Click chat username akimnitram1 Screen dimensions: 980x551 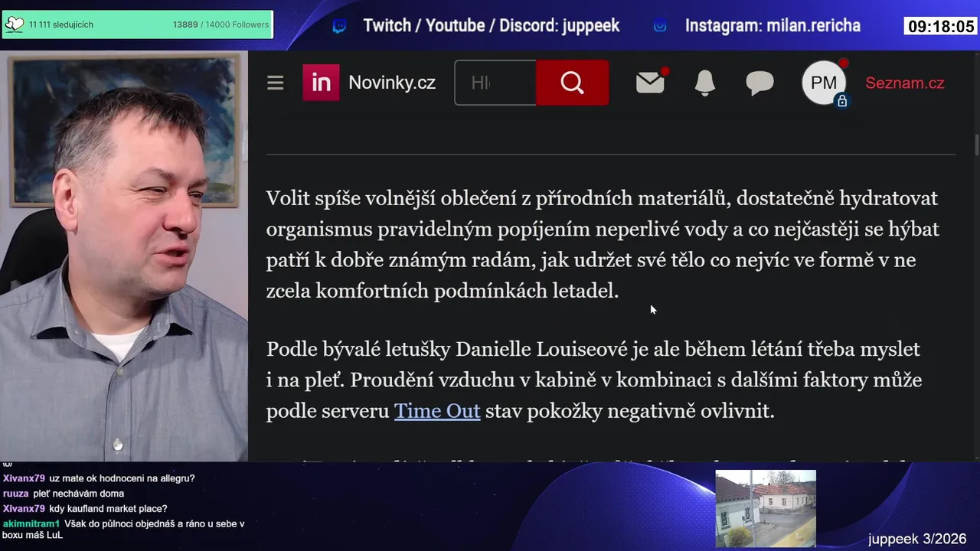pyautogui.click(x=31, y=523)
